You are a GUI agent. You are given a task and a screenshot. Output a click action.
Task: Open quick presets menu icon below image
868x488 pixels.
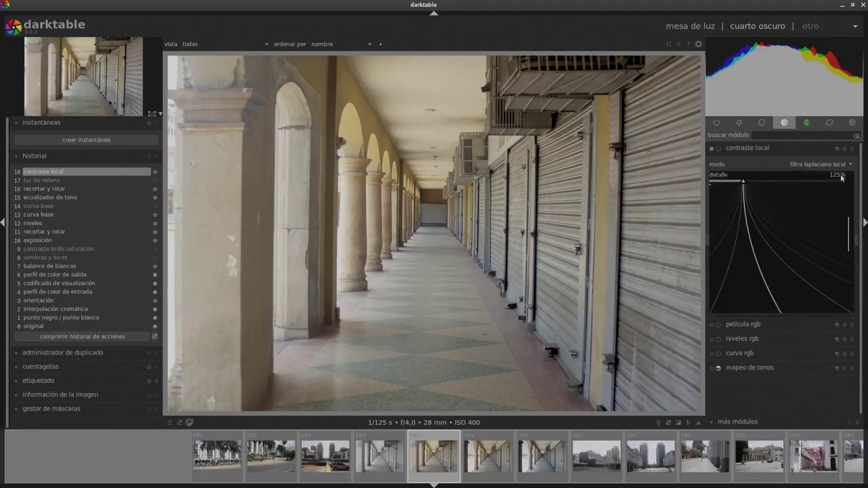(x=170, y=422)
